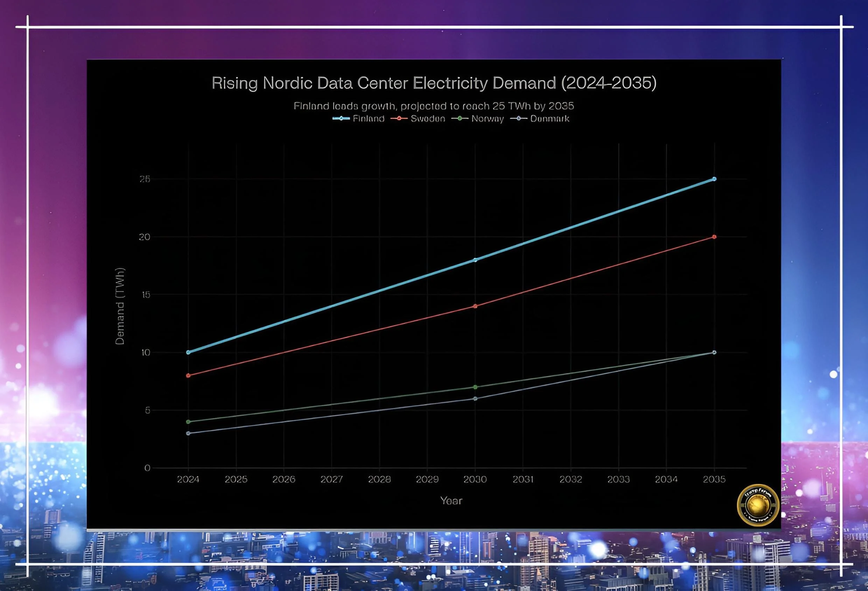Click the gold globe logo badge
Viewport: 868px width, 591px height.
758,505
